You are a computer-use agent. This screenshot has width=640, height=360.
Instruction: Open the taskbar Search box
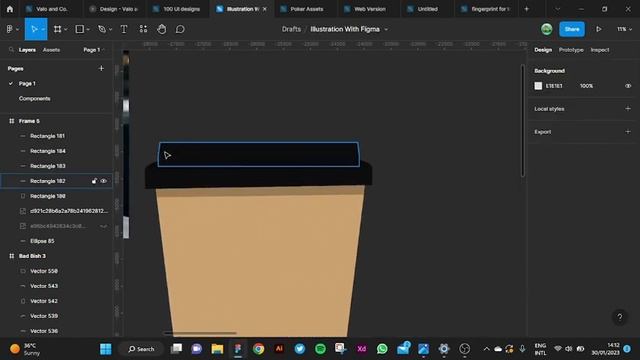coord(141,349)
